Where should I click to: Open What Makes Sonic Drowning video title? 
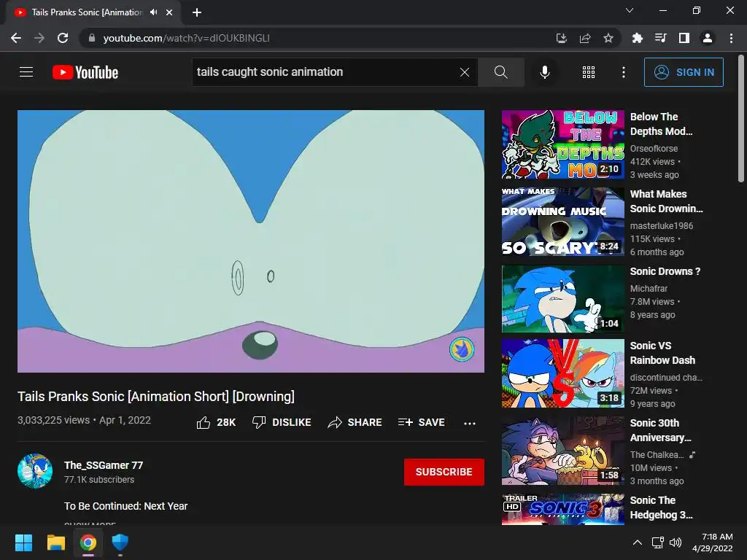pos(666,201)
